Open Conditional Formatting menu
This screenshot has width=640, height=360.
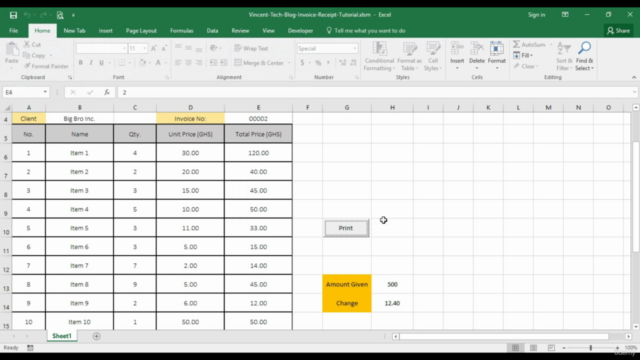379,56
